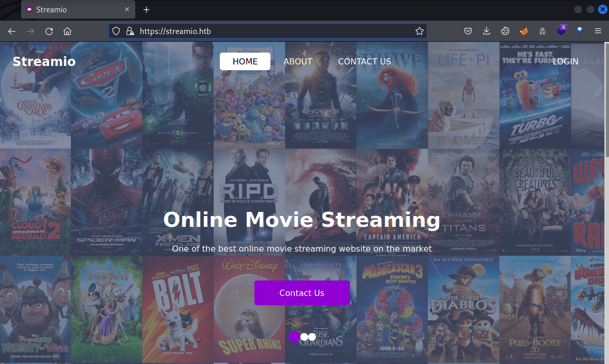Click the forward navigation arrow

pyautogui.click(x=30, y=31)
